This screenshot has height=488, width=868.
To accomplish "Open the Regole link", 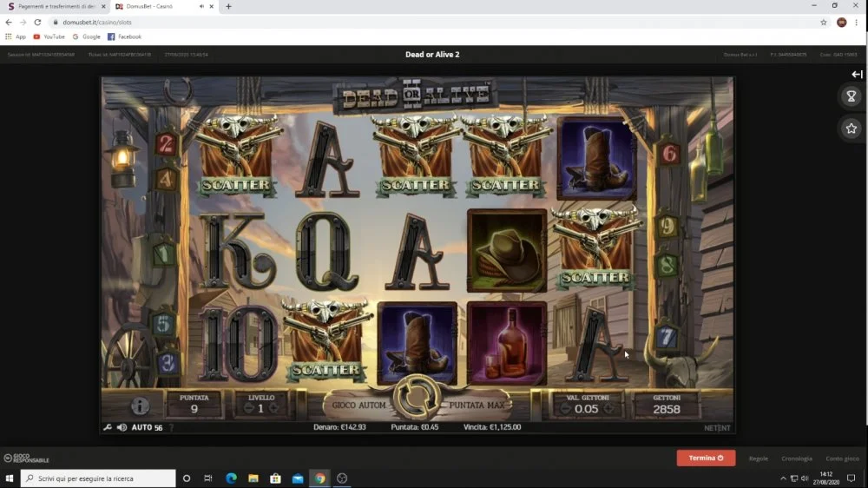I will click(x=759, y=458).
